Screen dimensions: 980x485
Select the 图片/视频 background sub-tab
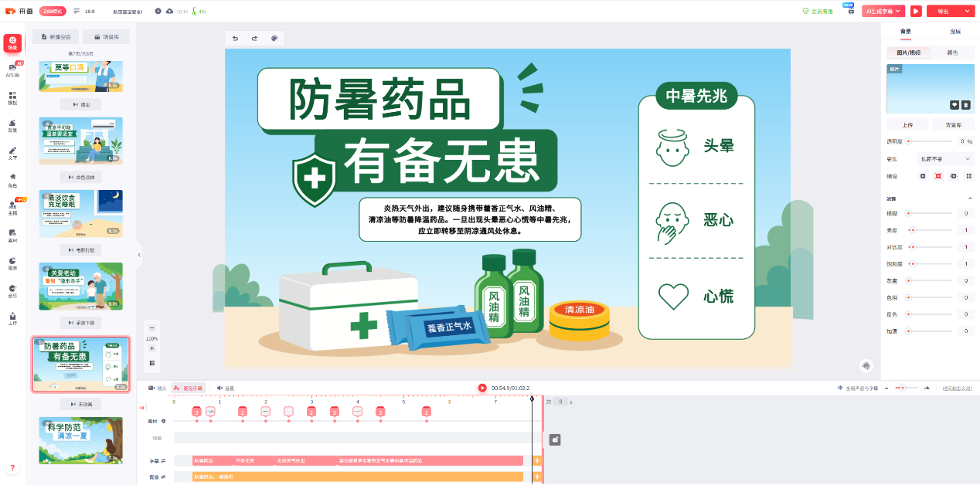coord(908,53)
